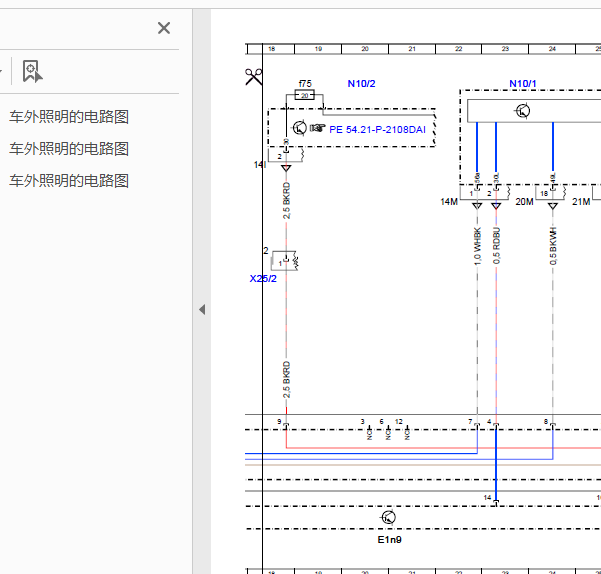Click the 14M connector label
This screenshot has height=574, width=601.
(x=449, y=202)
